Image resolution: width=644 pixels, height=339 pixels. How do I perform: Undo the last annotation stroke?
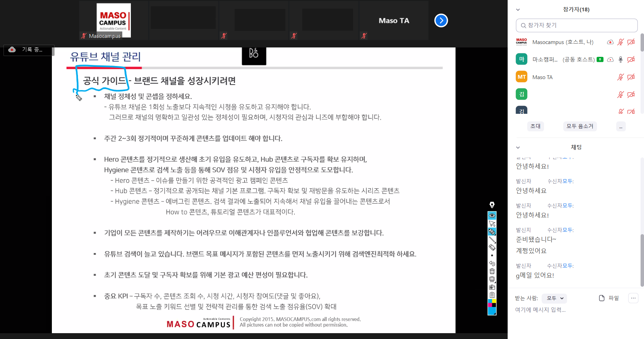click(492, 263)
